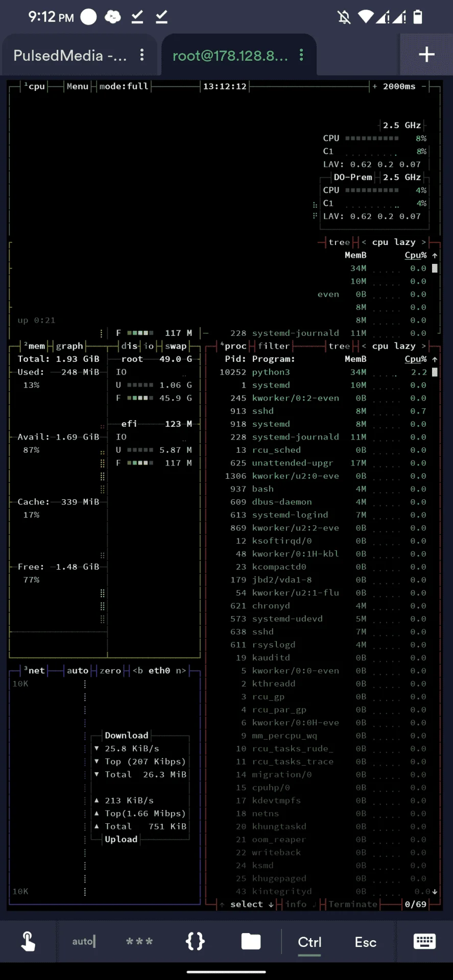Viewport: 453px width, 980px height.
Task: Select the chronyd process row
Action: point(323,606)
